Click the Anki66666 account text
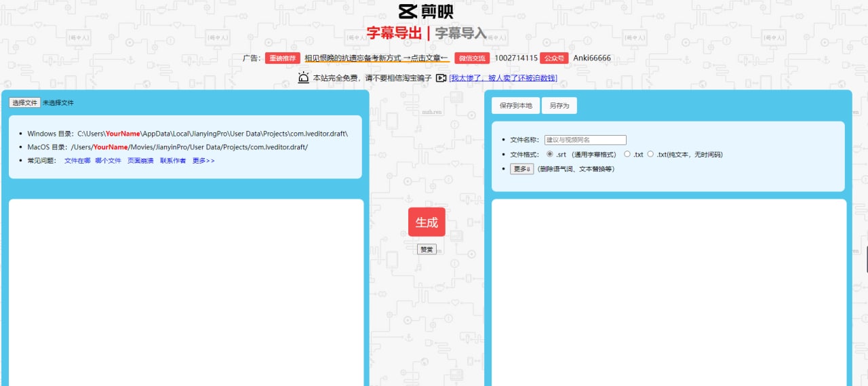This screenshot has width=868, height=386. (x=592, y=58)
